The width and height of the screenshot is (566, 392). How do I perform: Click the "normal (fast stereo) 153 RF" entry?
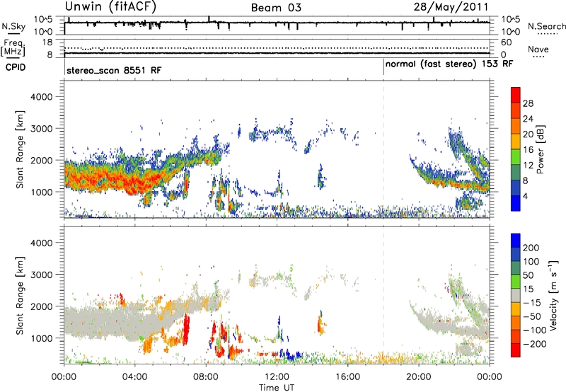click(x=449, y=64)
